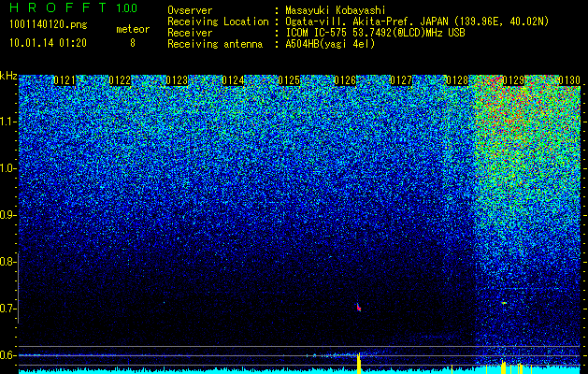
Task: Select the file name 1001140120.png
Action: 49,25
